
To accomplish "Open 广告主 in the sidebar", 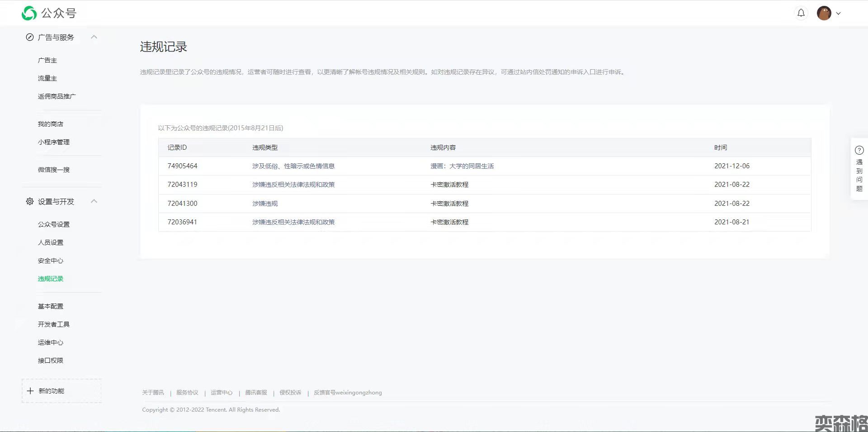I will (x=47, y=60).
